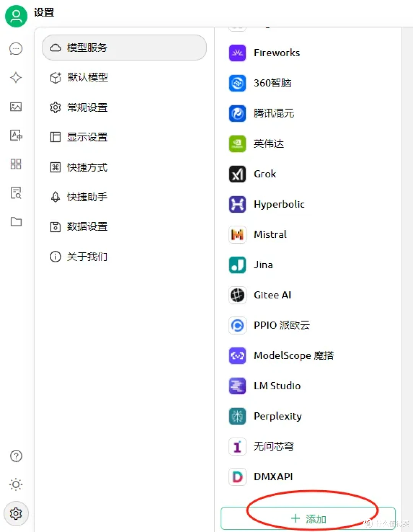
Task: Select the Grok provider name
Action: click(265, 174)
